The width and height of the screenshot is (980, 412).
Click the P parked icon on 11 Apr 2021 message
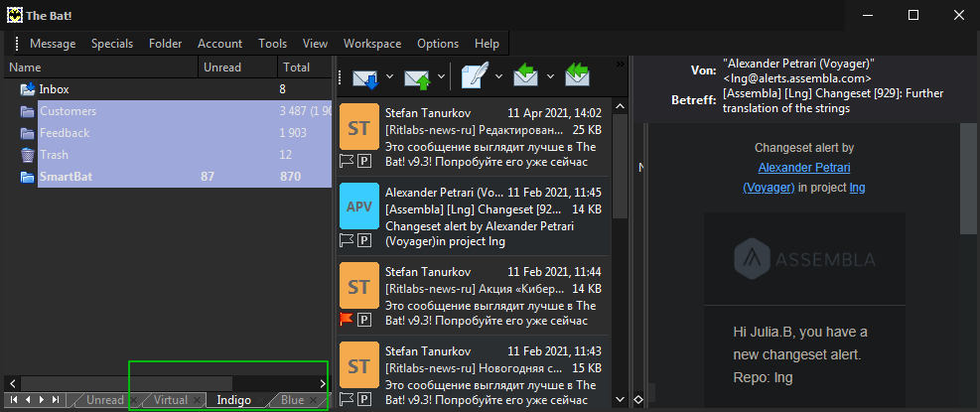364,161
